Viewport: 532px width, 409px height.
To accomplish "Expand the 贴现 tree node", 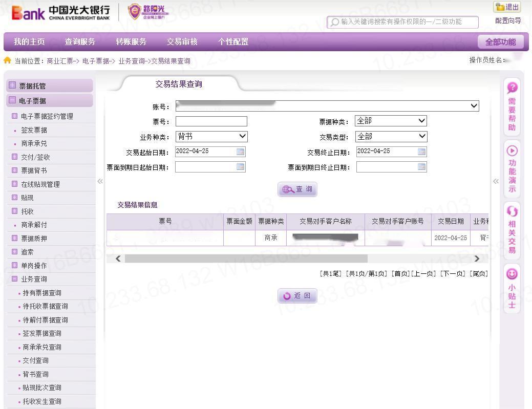I will click(14, 198).
